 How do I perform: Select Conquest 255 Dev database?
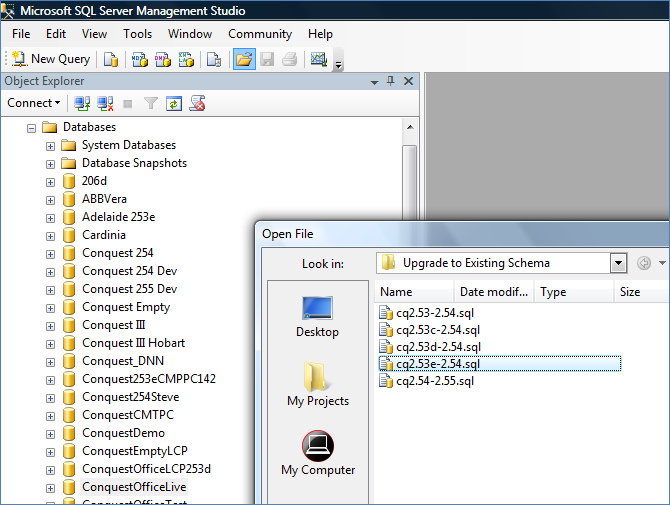point(129,289)
